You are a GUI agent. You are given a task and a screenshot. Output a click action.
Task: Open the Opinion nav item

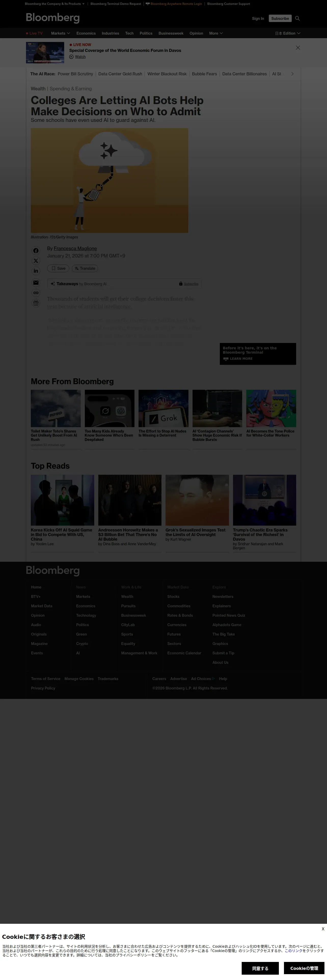pyautogui.click(x=196, y=34)
